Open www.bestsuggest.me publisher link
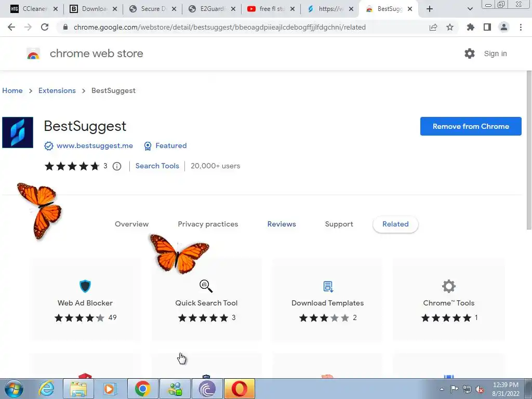The image size is (532, 399). [95, 146]
